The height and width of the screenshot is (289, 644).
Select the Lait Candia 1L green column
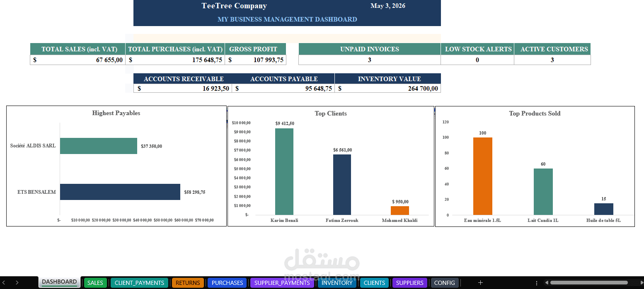(543, 192)
